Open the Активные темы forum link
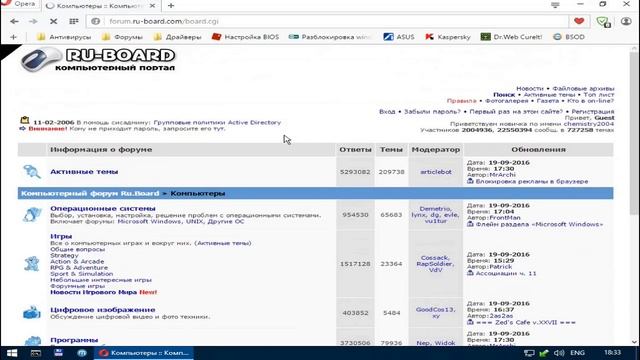 click(x=84, y=172)
